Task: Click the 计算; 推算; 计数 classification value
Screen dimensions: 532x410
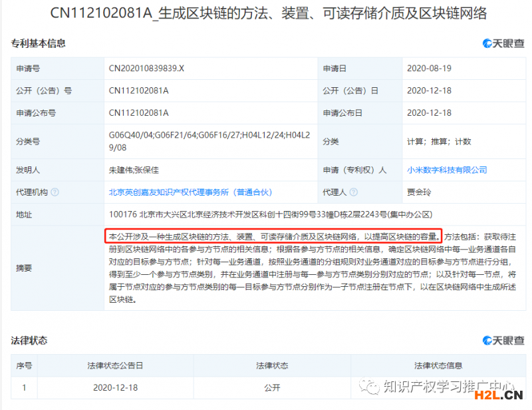Action: tap(439, 141)
